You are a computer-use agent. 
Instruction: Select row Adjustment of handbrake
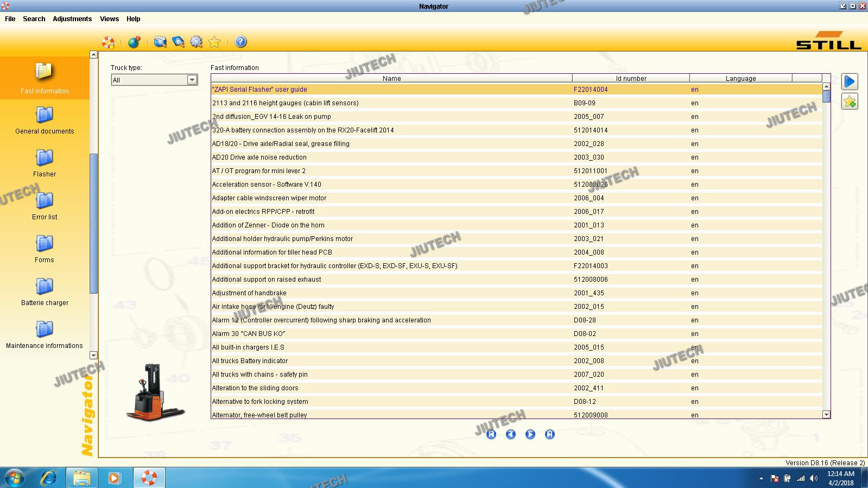pos(517,293)
